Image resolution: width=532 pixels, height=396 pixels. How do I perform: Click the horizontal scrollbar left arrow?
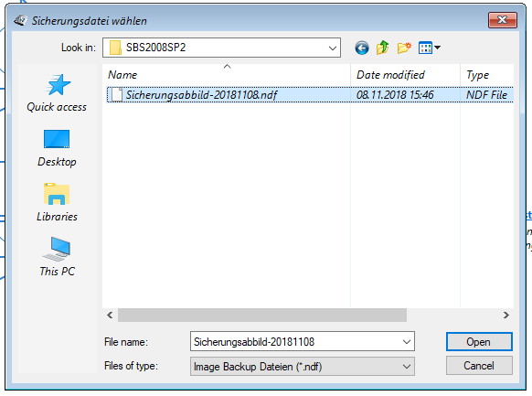coord(110,316)
